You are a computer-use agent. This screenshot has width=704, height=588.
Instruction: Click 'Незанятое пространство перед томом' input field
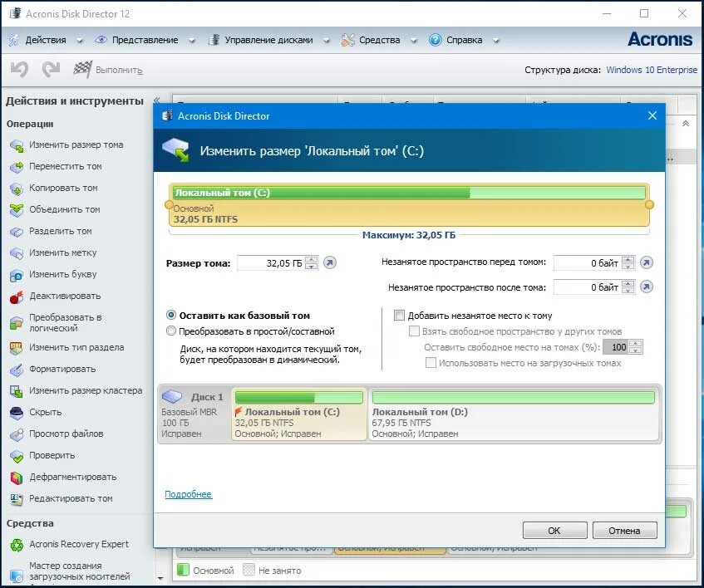click(x=588, y=262)
